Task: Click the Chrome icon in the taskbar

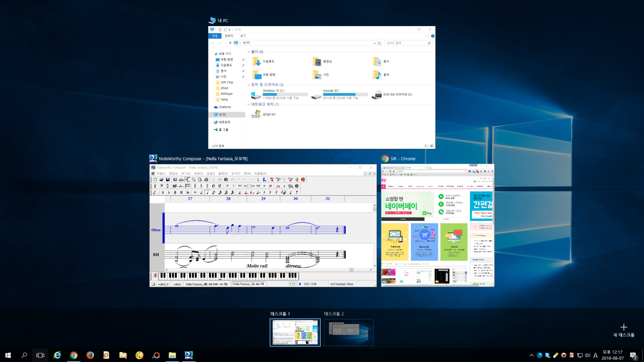Action: coord(74,355)
